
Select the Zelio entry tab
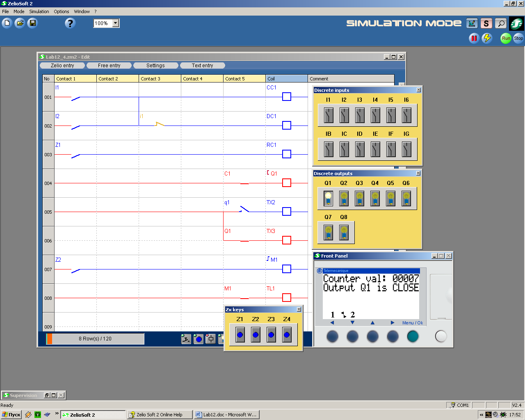coord(62,66)
